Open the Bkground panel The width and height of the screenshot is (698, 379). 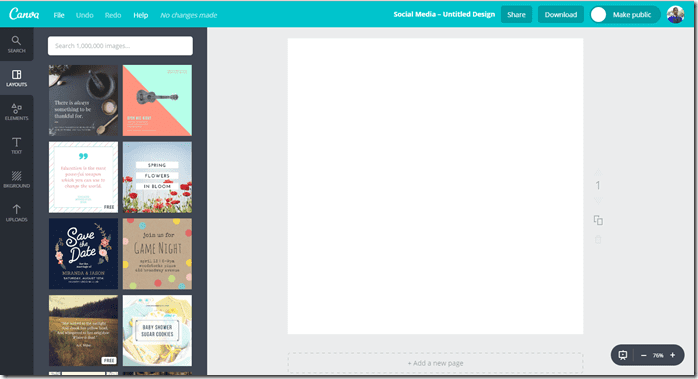(16, 179)
